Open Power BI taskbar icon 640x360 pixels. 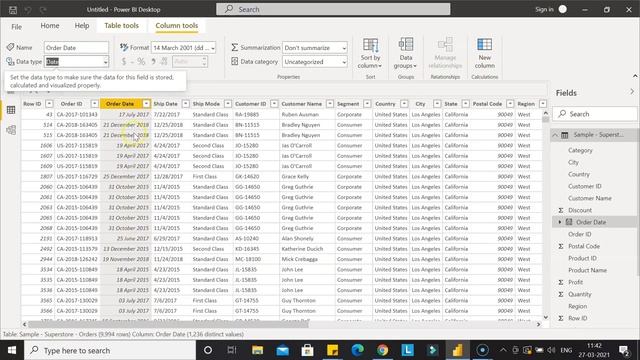458,350
